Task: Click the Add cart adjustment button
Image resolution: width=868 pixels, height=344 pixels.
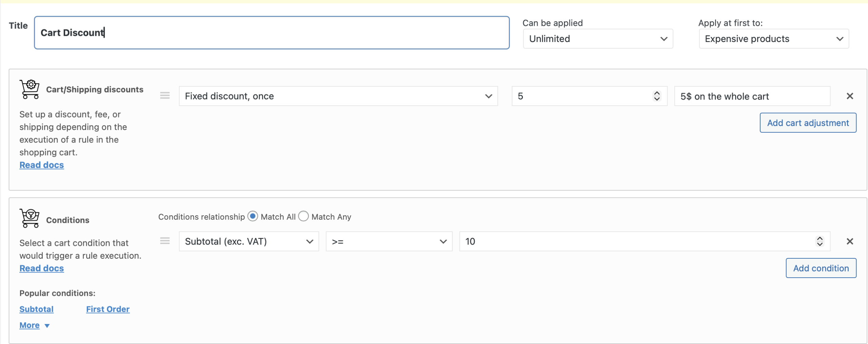Action: [x=808, y=123]
